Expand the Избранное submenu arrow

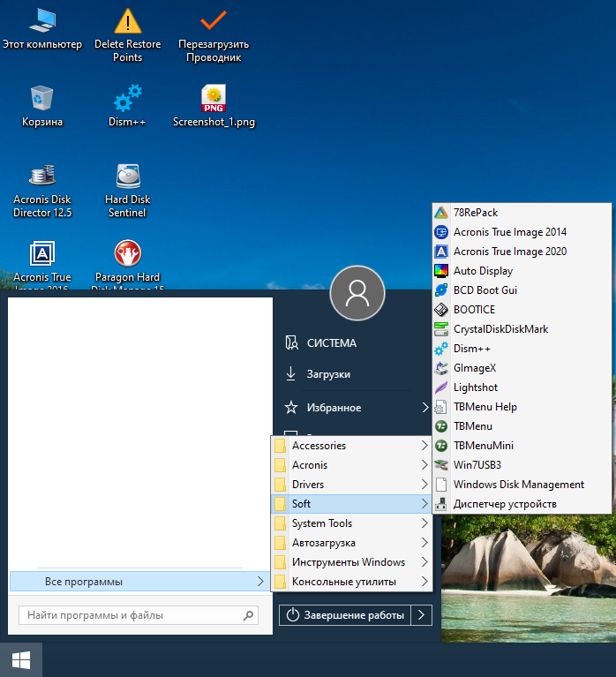[425, 408]
